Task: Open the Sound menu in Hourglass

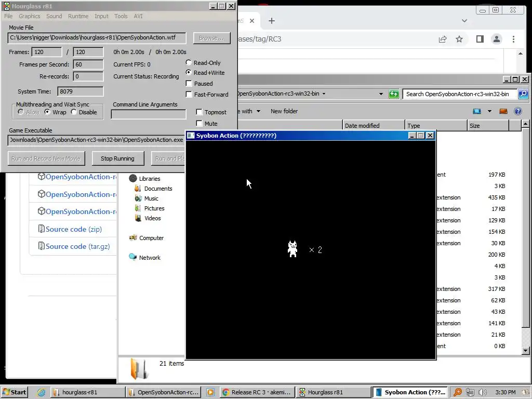Action: point(54,16)
